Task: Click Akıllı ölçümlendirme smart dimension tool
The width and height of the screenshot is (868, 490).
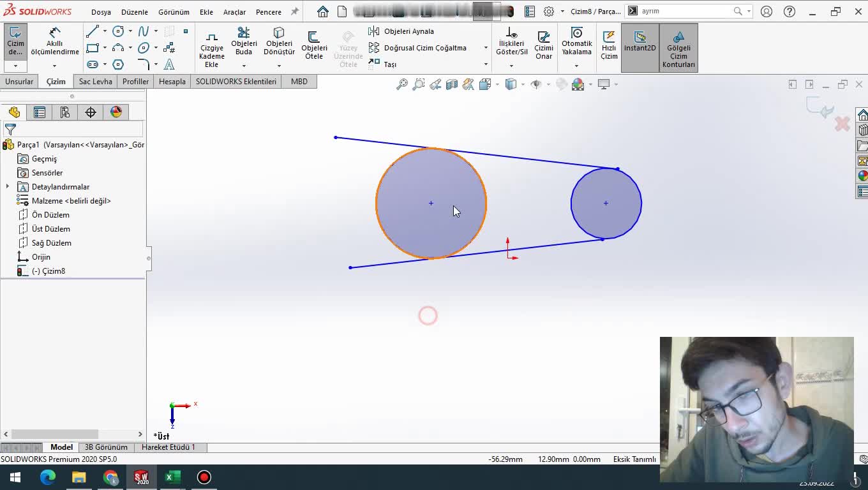Action: click(x=55, y=42)
